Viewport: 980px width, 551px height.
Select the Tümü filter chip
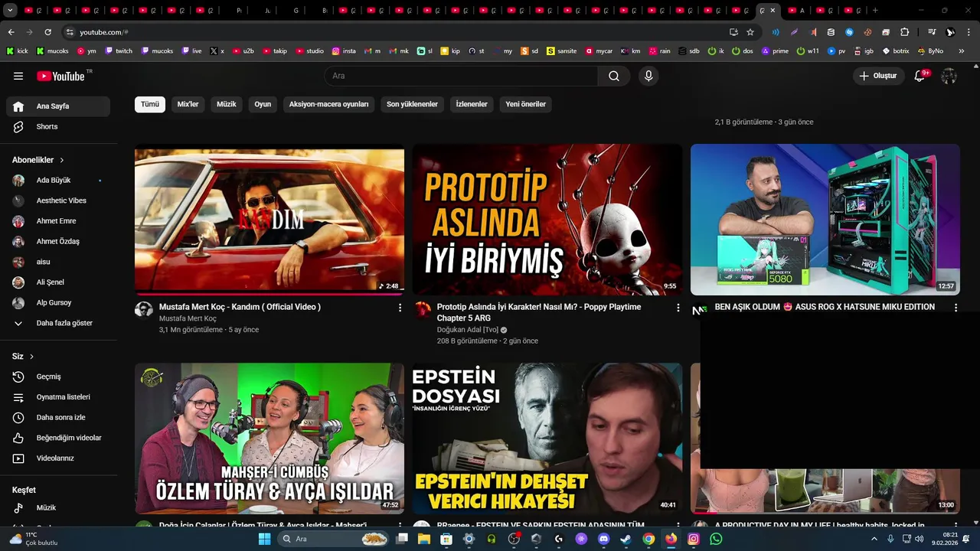150,104
